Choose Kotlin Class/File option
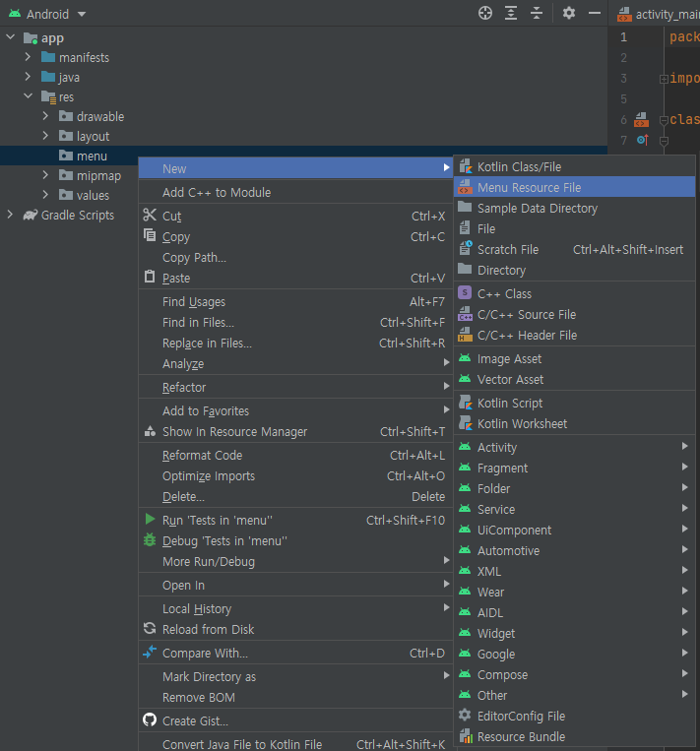This screenshot has width=700, height=751. pyautogui.click(x=574, y=166)
